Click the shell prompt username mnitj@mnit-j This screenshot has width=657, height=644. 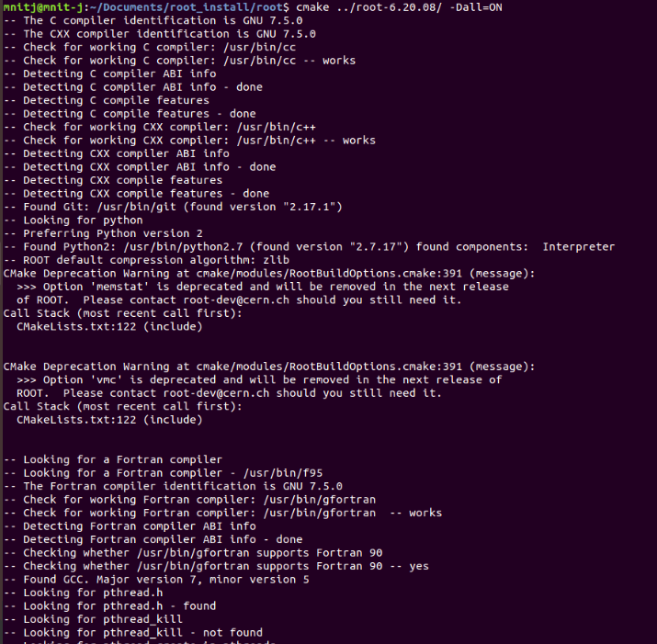[43, 7]
